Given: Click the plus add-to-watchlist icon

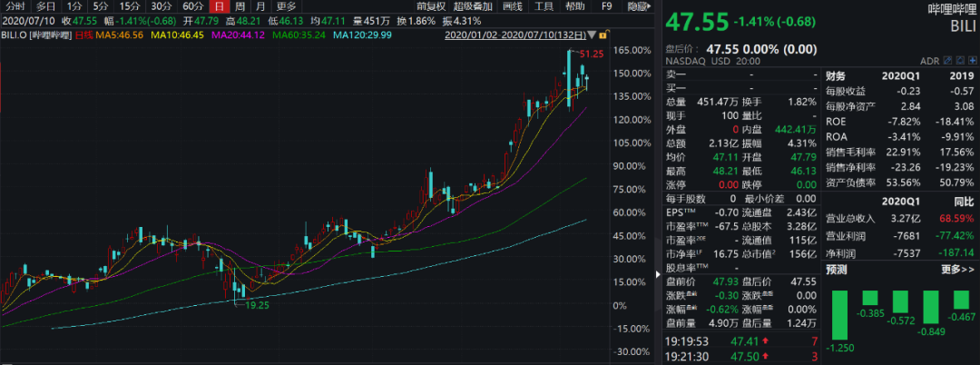Looking at the screenshot, I should 972,61.
